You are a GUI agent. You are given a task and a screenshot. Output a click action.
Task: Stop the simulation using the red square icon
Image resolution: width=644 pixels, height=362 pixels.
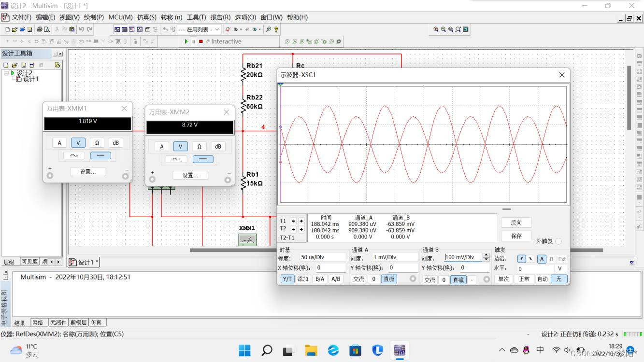coord(201,41)
